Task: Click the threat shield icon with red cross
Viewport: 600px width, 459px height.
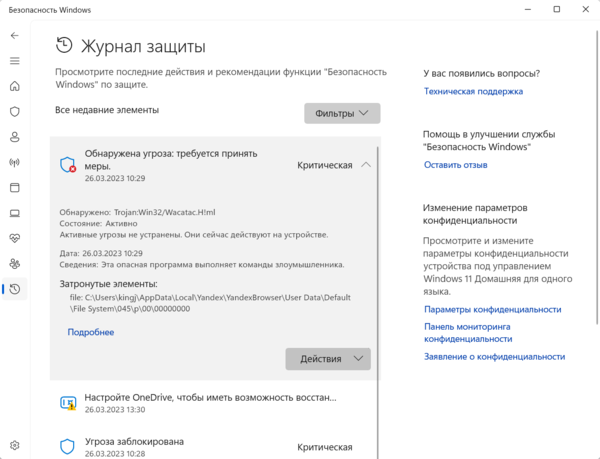Action: 68,165
